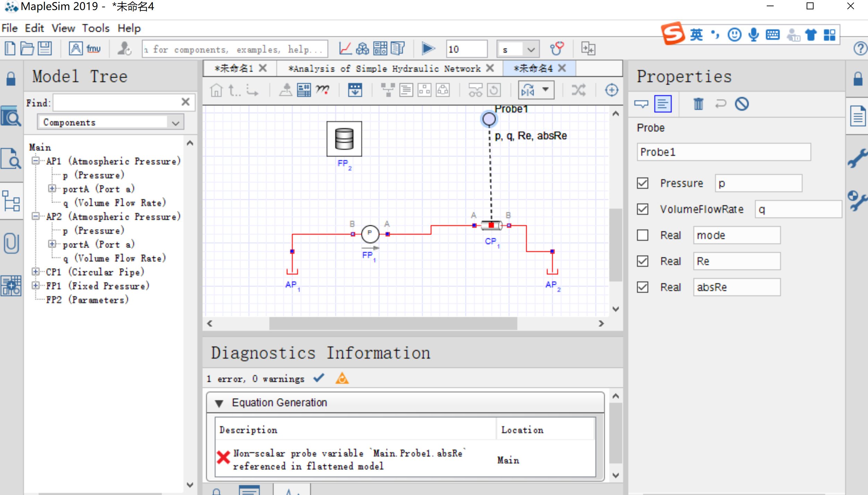
Task: Click the Save diskette icon
Action: tap(45, 49)
